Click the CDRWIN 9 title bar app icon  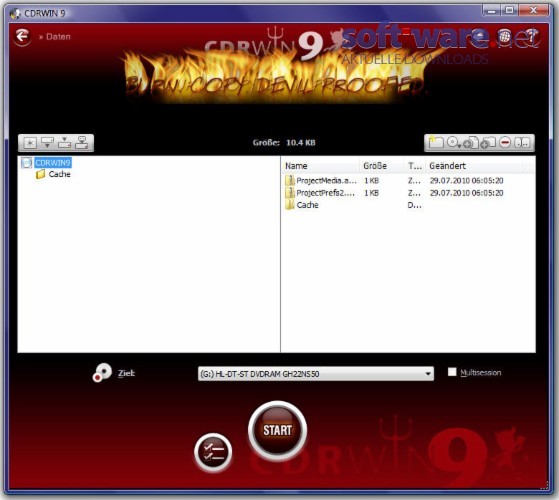[x=15, y=14]
